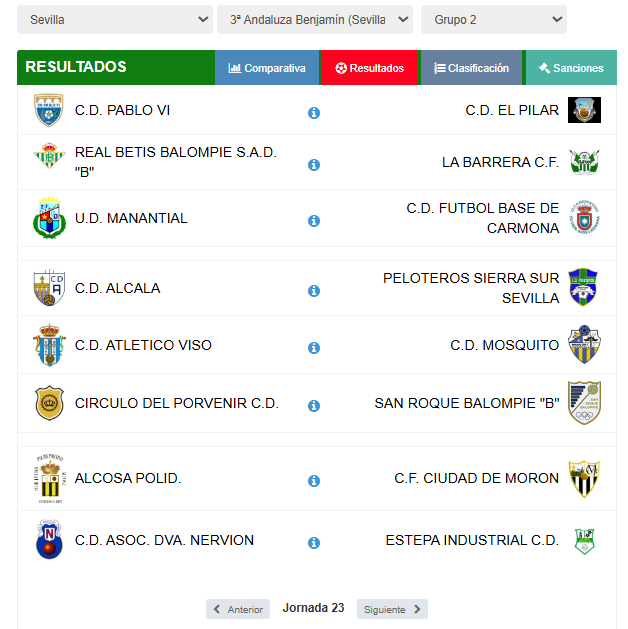Viewport: 628px width, 629px height.
Task: Open info icon for C.D. Alcala match
Action: tap(314, 291)
